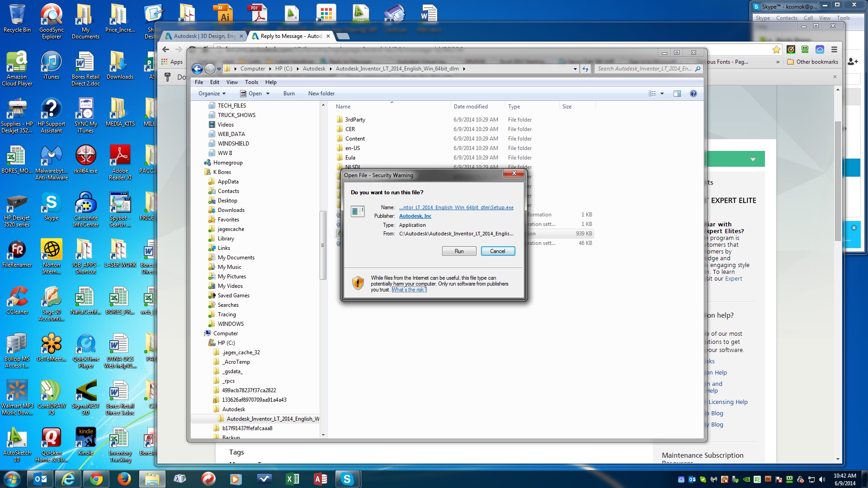Viewport: 868px width, 488px height.
Task: Click the Explorer Back navigation arrow
Action: click(197, 69)
